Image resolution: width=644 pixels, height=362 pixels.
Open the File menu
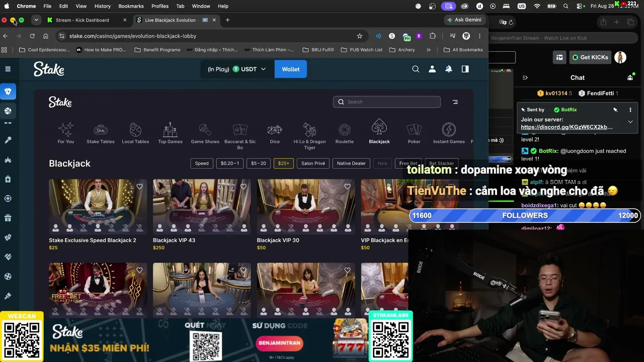pyautogui.click(x=47, y=6)
